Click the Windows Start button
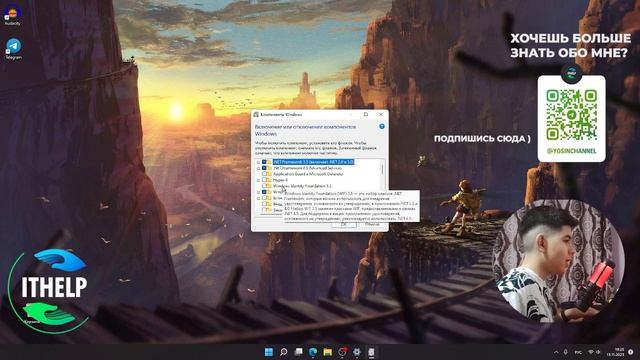Image resolution: width=640 pixels, height=360 pixels. 269,352
